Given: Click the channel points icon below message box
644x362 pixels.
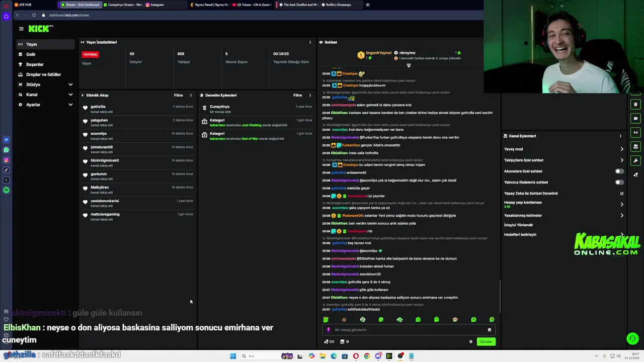Looking at the screenshot, I should coord(329,341).
